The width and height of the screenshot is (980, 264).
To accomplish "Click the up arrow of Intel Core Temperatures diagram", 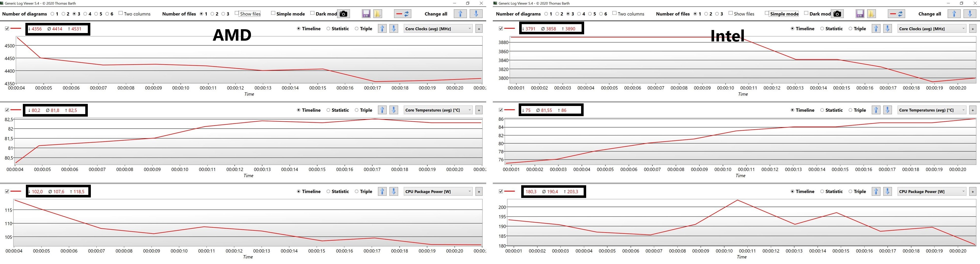I will tap(876, 110).
